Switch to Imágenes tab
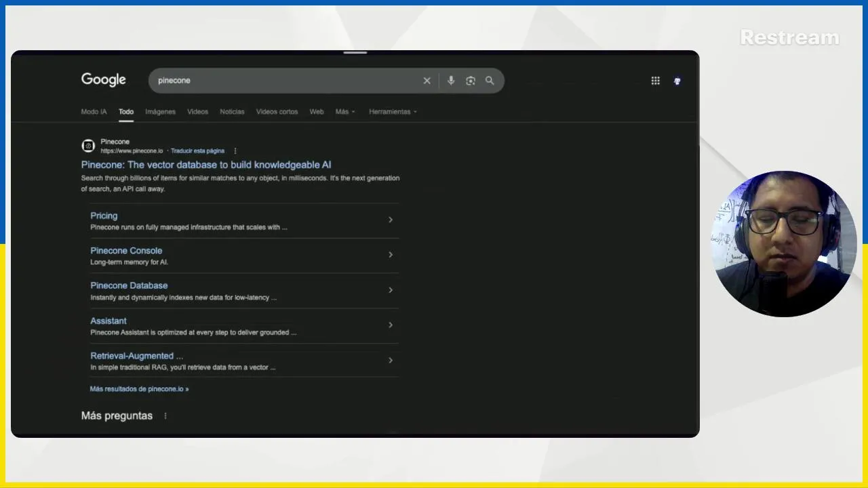The height and width of the screenshot is (488, 868). pos(160,112)
